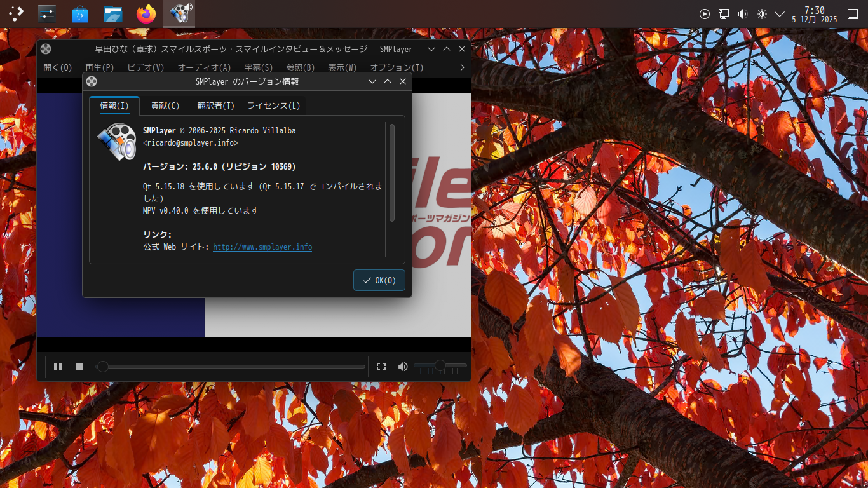868x488 pixels.
Task: Expand the hidden menu bar items arrow
Action: (462, 67)
